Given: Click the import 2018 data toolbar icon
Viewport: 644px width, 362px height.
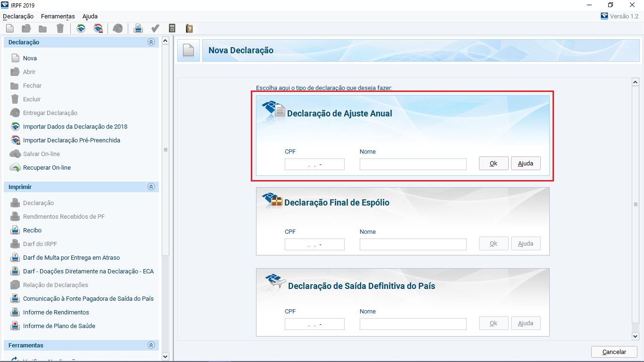Looking at the screenshot, I should pos(81,29).
